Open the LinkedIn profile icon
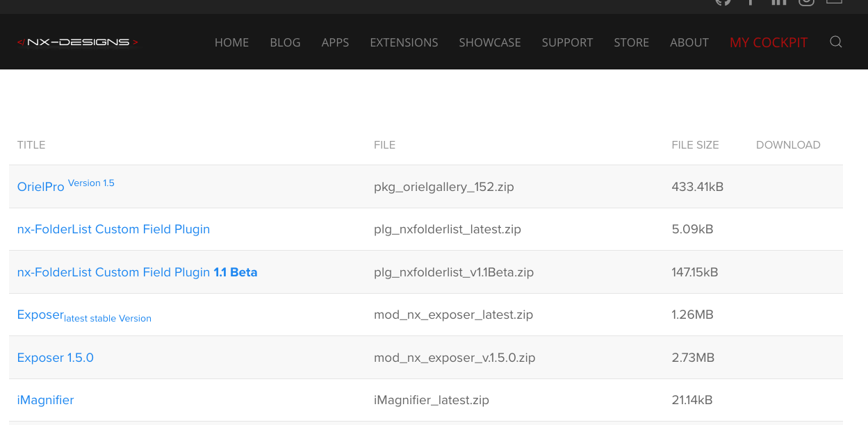 click(778, 3)
